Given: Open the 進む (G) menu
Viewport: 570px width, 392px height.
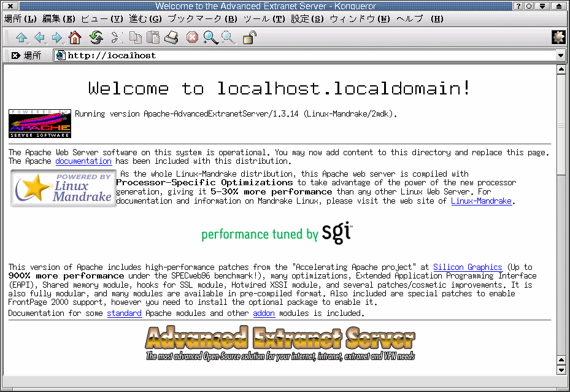Looking at the screenshot, I should point(145,19).
